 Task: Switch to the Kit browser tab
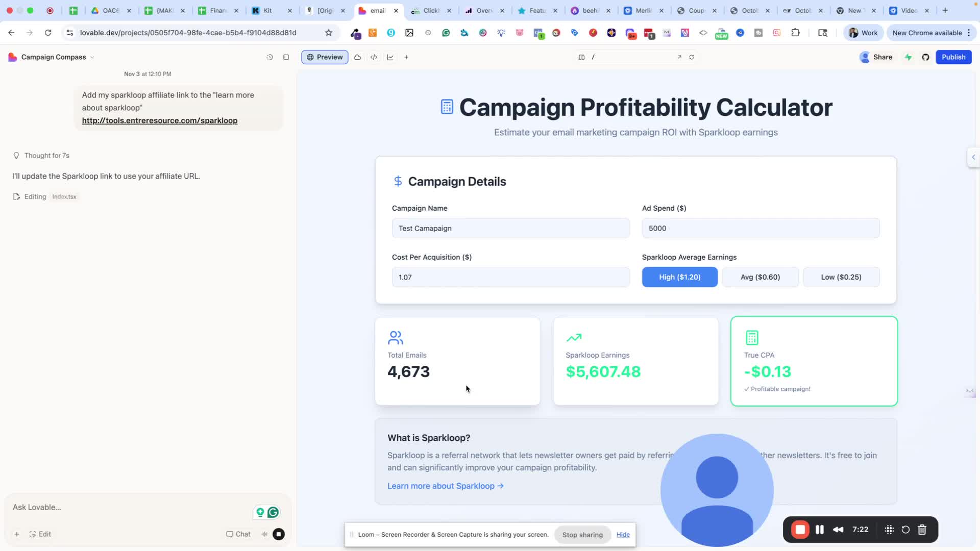(267, 10)
